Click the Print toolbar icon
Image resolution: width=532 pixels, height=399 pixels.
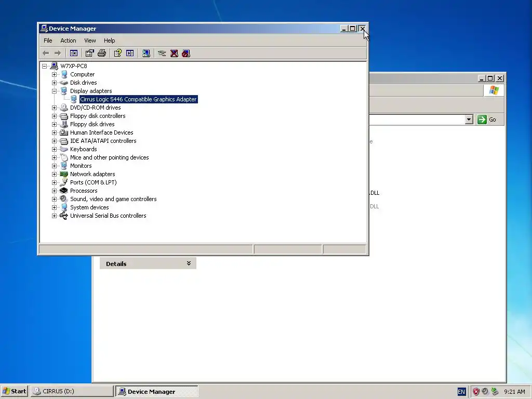[102, 54]
